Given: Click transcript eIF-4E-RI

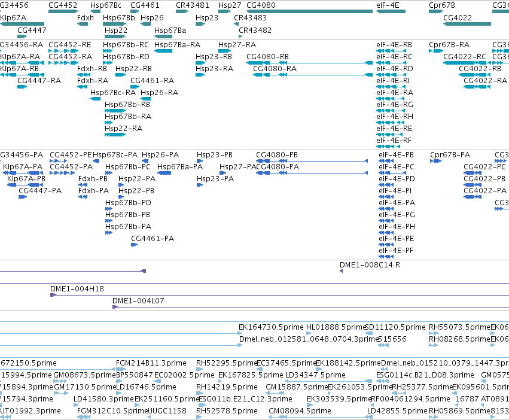Looking at the screenshot, I should pyautogui.click(x=393, y=81).
